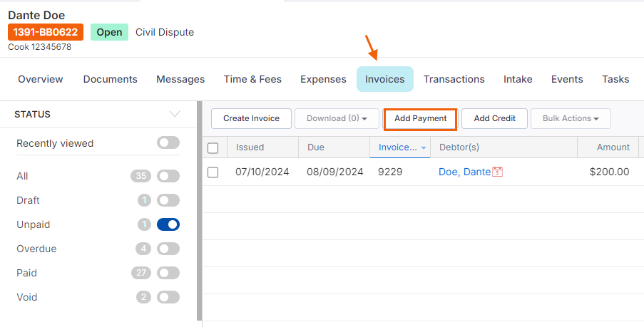Open the Bulk Actions dropdown
644x327 pixels.
571,118
